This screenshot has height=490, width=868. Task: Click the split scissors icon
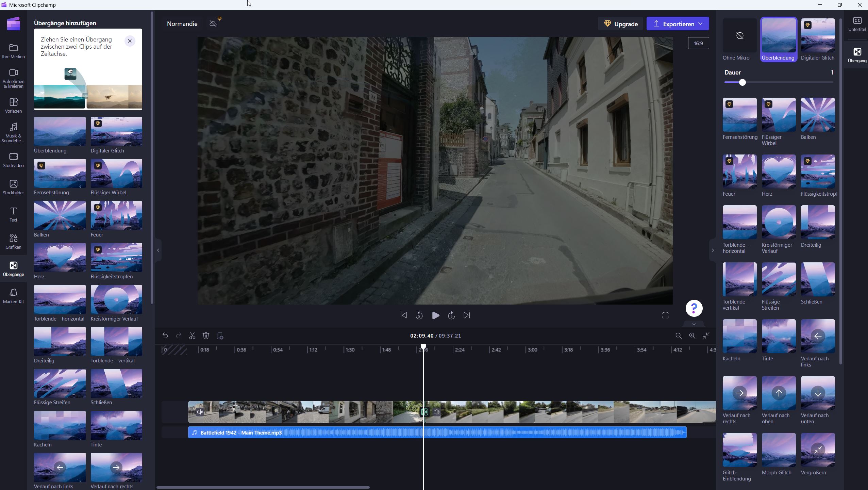[192, 336]
